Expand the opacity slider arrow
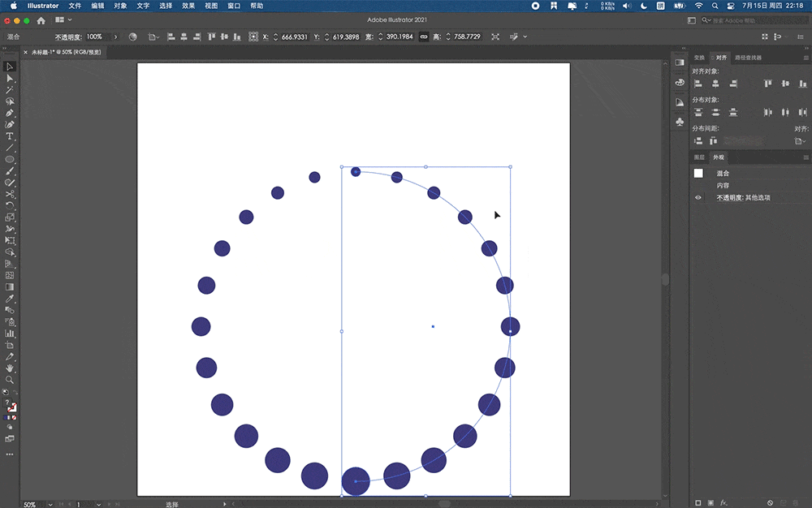 (x=115, y=37)
